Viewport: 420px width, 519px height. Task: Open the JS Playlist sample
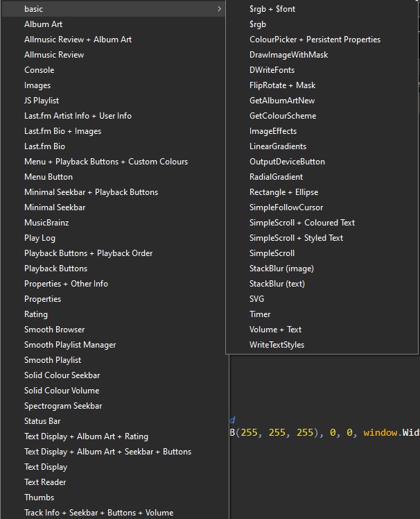coord(42,101)
